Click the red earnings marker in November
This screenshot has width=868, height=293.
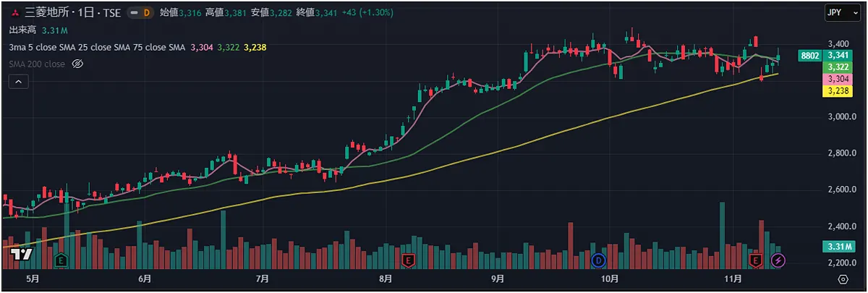point(756,259)
